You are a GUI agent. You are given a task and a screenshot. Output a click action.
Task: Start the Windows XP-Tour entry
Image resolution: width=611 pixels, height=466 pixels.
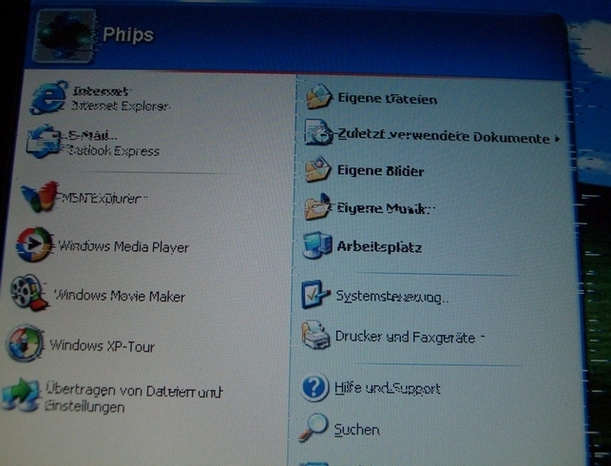pyautogui.click(x=102, y=346)
